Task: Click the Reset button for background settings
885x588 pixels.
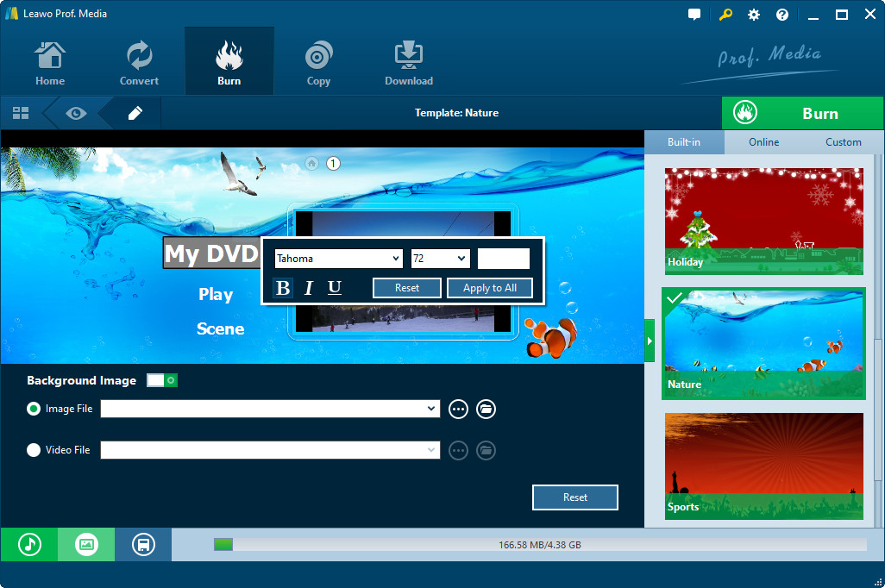Action: [575, 497]
